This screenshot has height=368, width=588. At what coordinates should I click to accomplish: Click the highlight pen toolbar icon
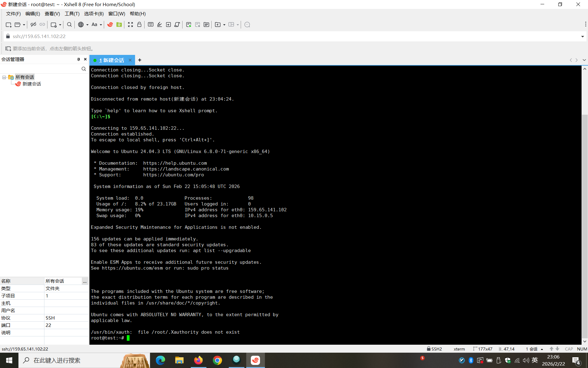pos(160,25)
